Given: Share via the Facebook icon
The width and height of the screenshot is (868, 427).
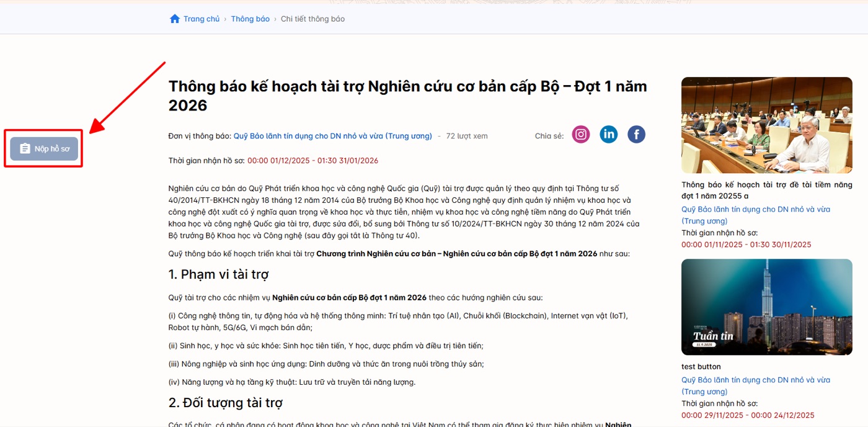Looking at the screenshot, I should [x=637, y=134].
